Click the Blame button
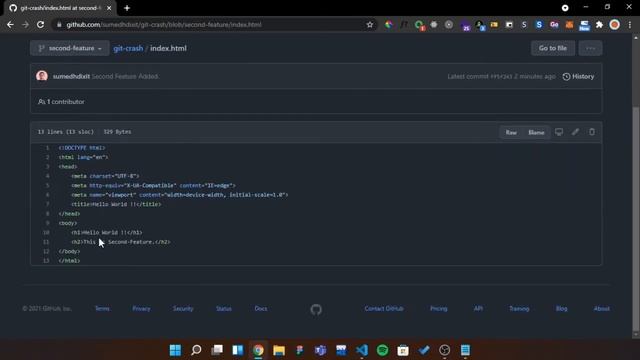Viewport: 640px width, 360px height. click(536, 132)
